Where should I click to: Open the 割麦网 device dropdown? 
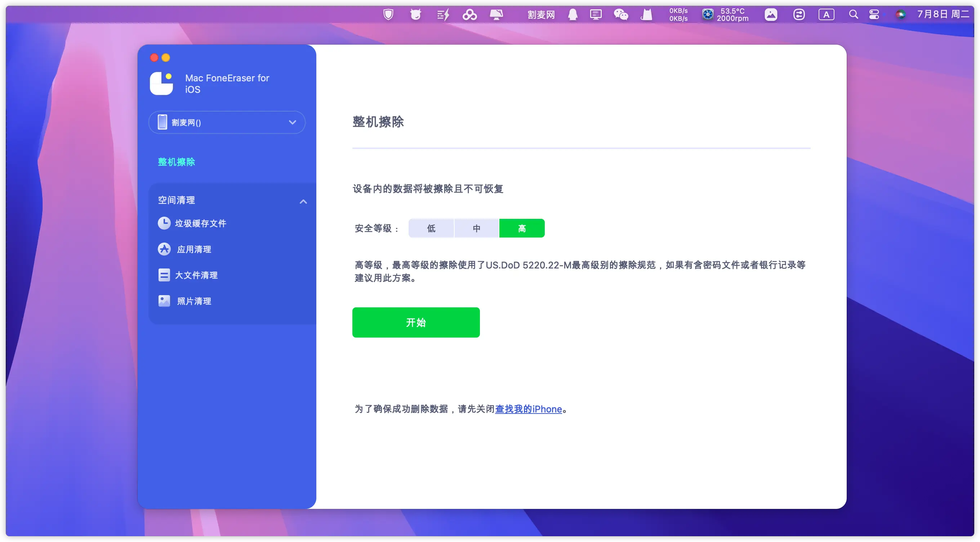(292, 122)
